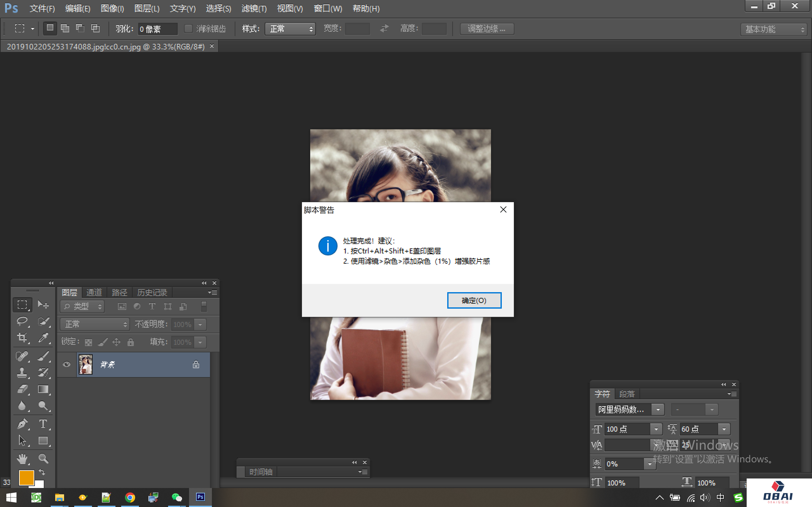Select the Crop tool
The height and width of the screenshot is (507, 812).
coord(22,338)
